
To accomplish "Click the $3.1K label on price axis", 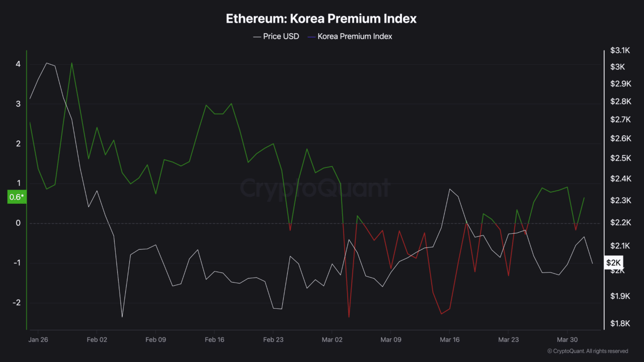I will pyautogui.click(x=620, y=50).
